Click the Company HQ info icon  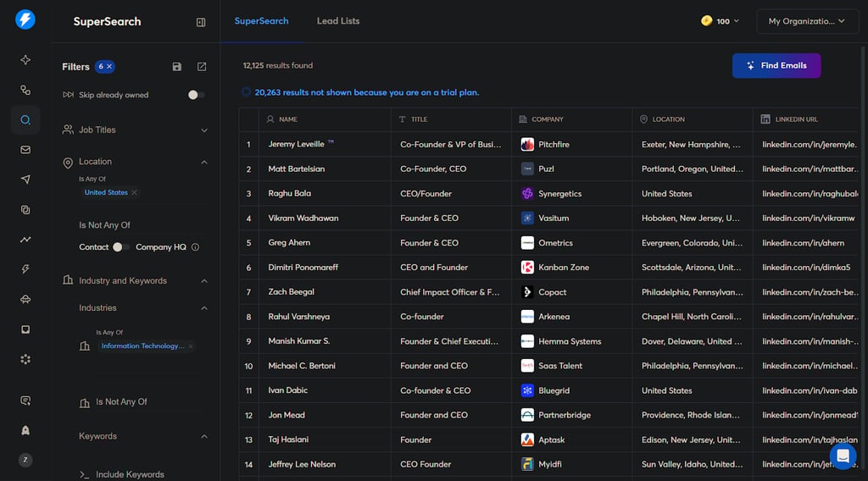click(196, 247)
